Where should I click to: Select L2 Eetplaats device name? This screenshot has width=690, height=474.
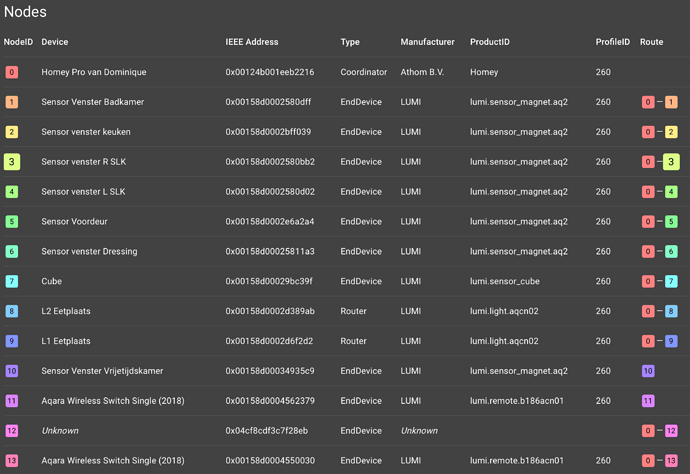click(x=66, y=311)
